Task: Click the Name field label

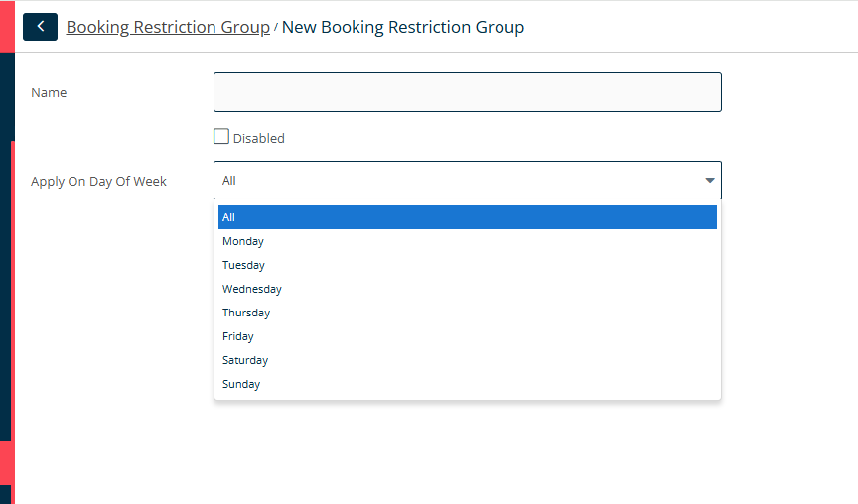Action: click(49, 92)
